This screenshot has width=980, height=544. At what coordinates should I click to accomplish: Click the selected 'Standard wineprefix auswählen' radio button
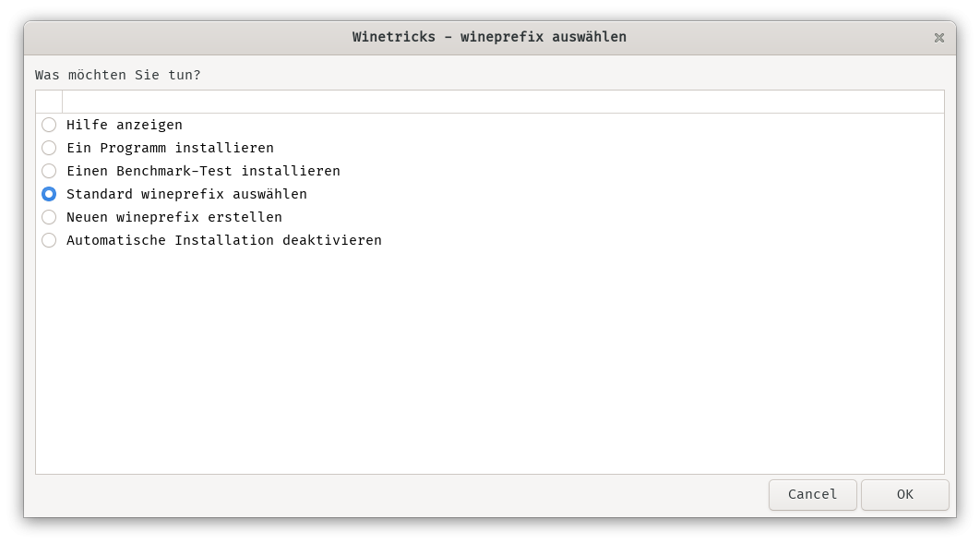pyautogui.click(x=49, y=195)
